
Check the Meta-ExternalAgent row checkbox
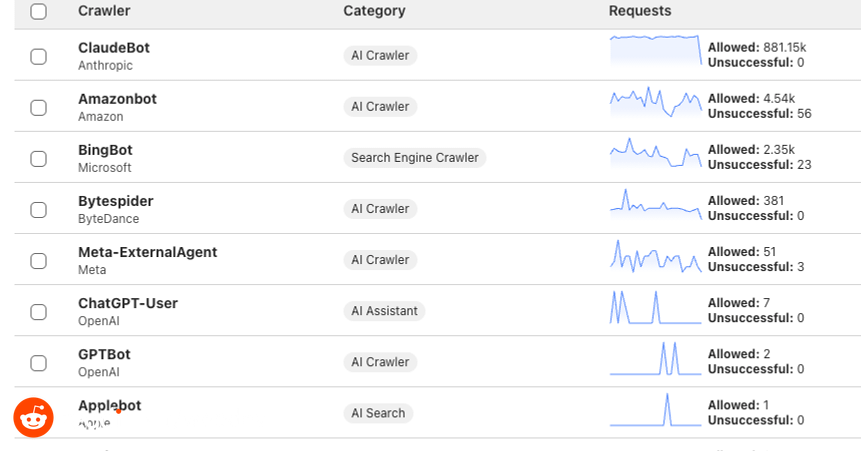tap(38, 260)
